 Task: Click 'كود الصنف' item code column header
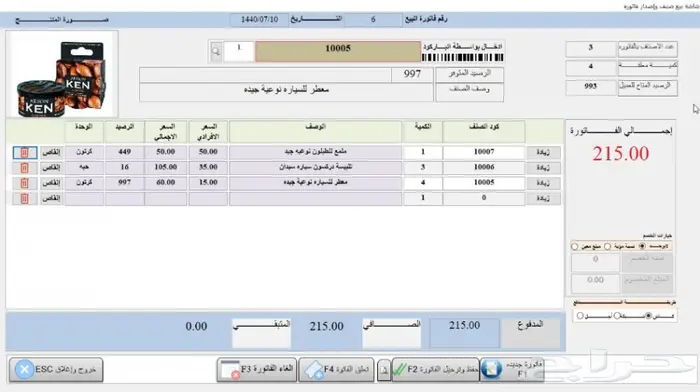[484, 132]
